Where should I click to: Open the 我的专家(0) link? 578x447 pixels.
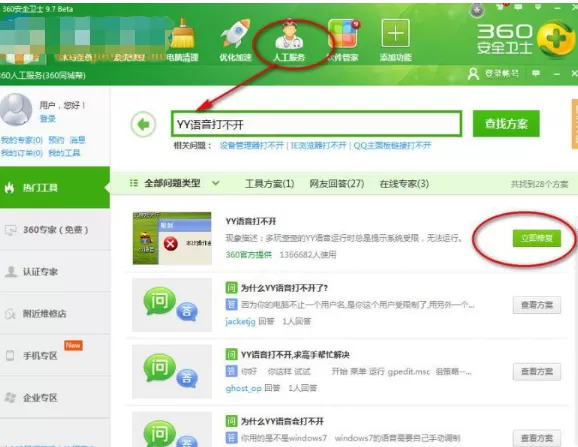(22, 140)
